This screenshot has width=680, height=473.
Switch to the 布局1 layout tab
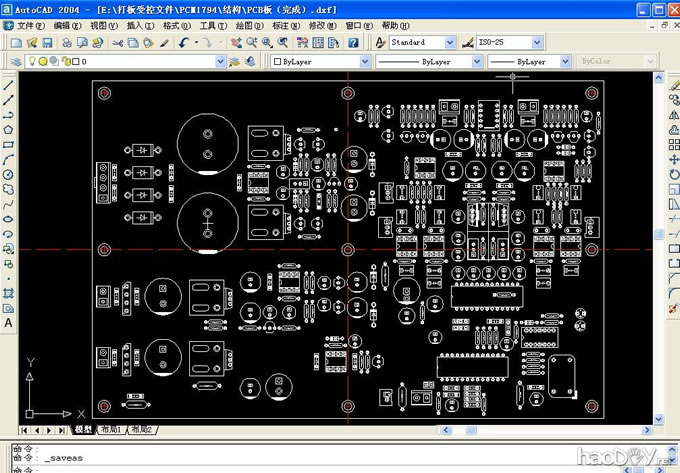tap(110, 429)
